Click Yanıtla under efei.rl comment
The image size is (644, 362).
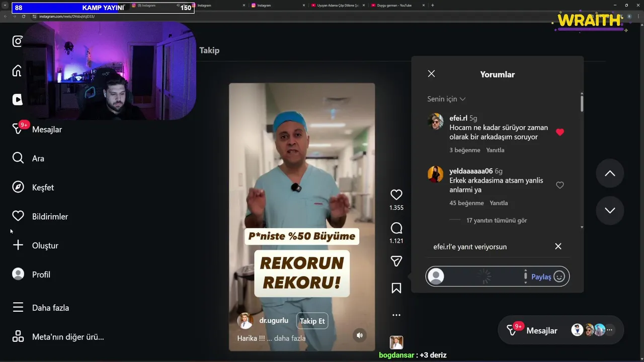click(495, 150)
